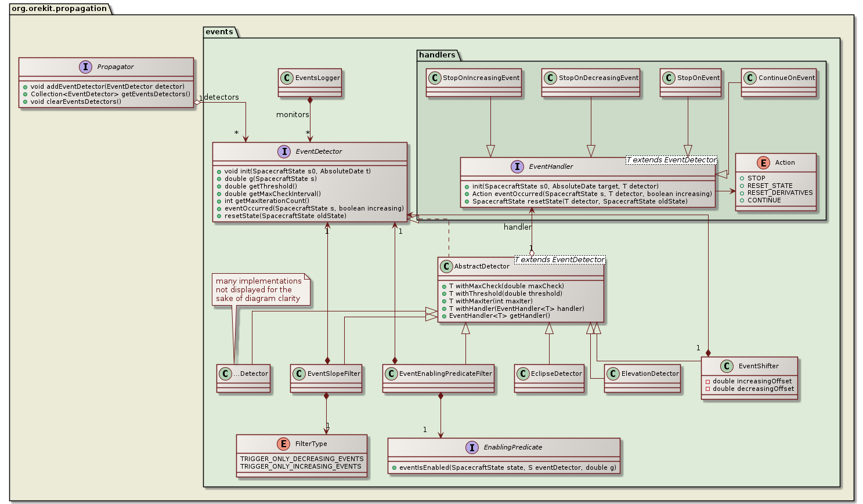Click the FilterType enum icon
863x504 pixels.
pyautogui.click(x=283, y=444)
